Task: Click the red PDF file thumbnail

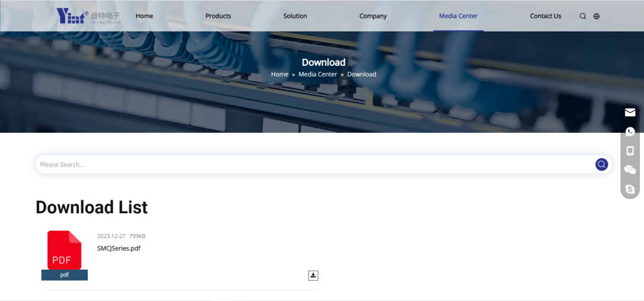Action: coord(64,251)
